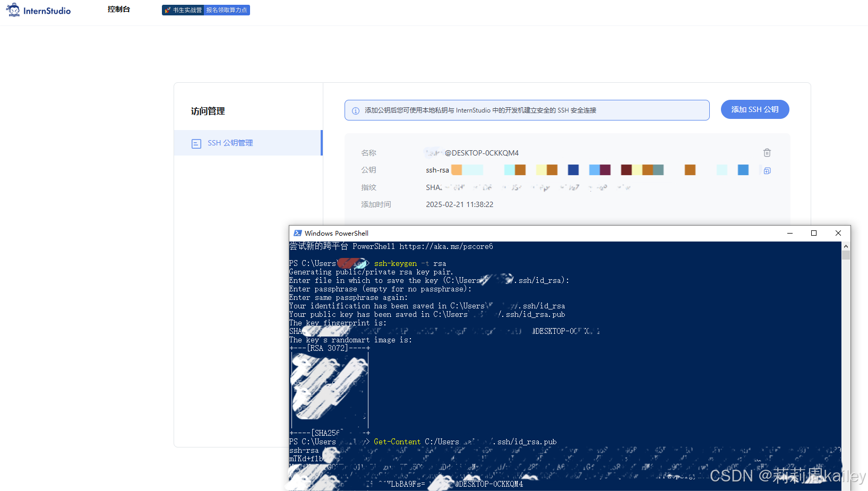Select SSH 公钥管理 in sidebar
Screen dimensions: 868x491
[x=248, y=143]
